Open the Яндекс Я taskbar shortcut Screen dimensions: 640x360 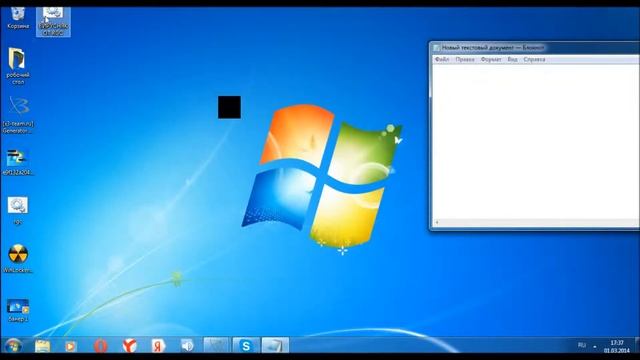(158, 346)
